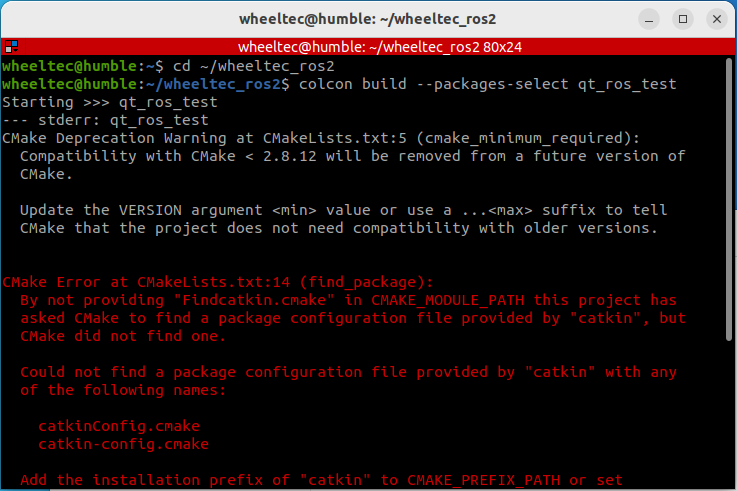Click the catkin-config.cmake filename
The image size is (737, 491).
point(124,444)
